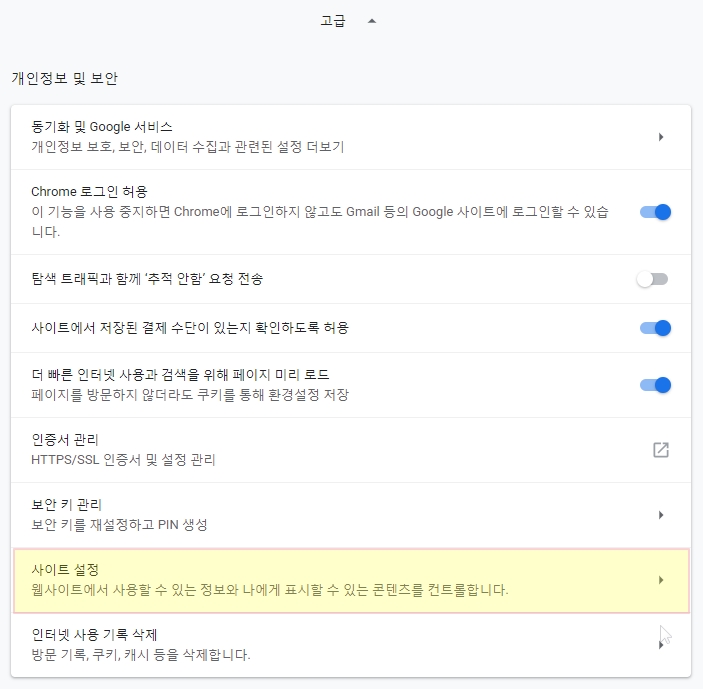Click '페이지를 방문하지 않더라도 쿠키' description

point(190,395)
